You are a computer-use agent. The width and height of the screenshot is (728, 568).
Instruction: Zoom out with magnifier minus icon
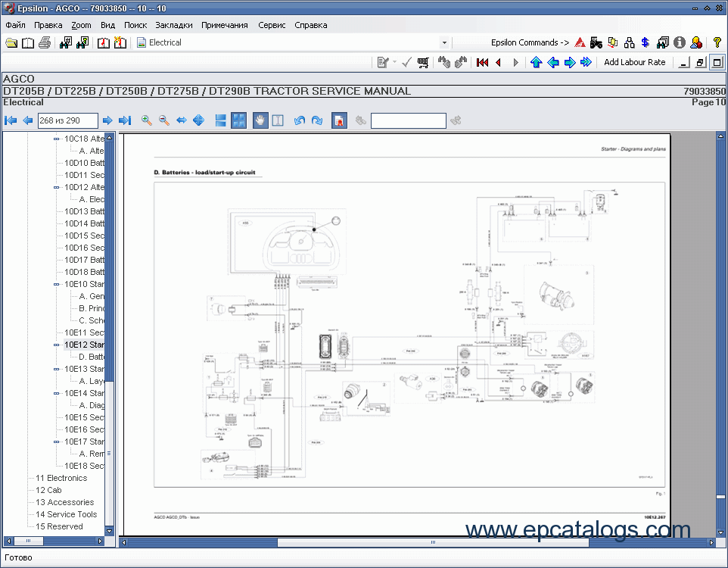click(164, 121)
